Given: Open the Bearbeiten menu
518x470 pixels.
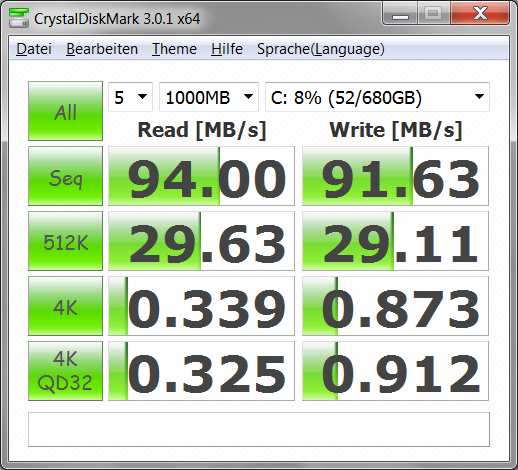Looking at the screenshot, I should click(x=102, y=49).
